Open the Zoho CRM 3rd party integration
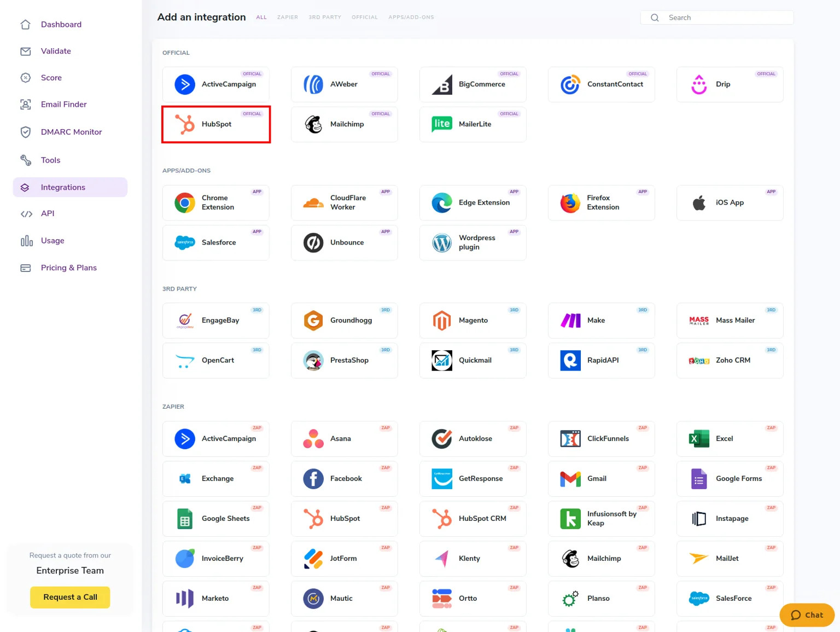 tap(730, 360)
